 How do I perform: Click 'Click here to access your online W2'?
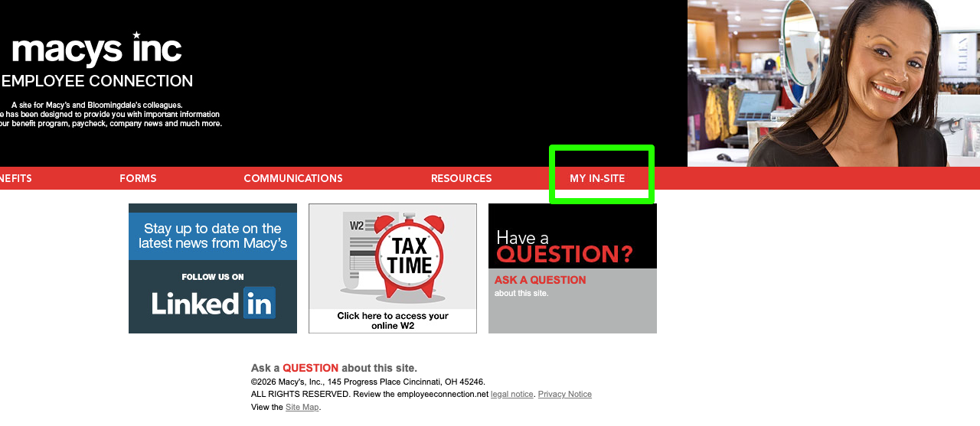click(393, 320)
